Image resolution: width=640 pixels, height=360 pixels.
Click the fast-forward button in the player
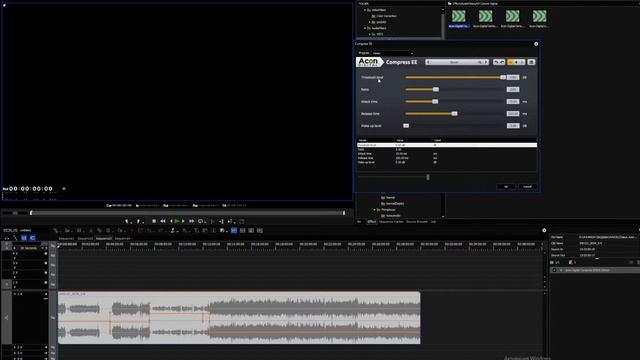pos(191,221)
